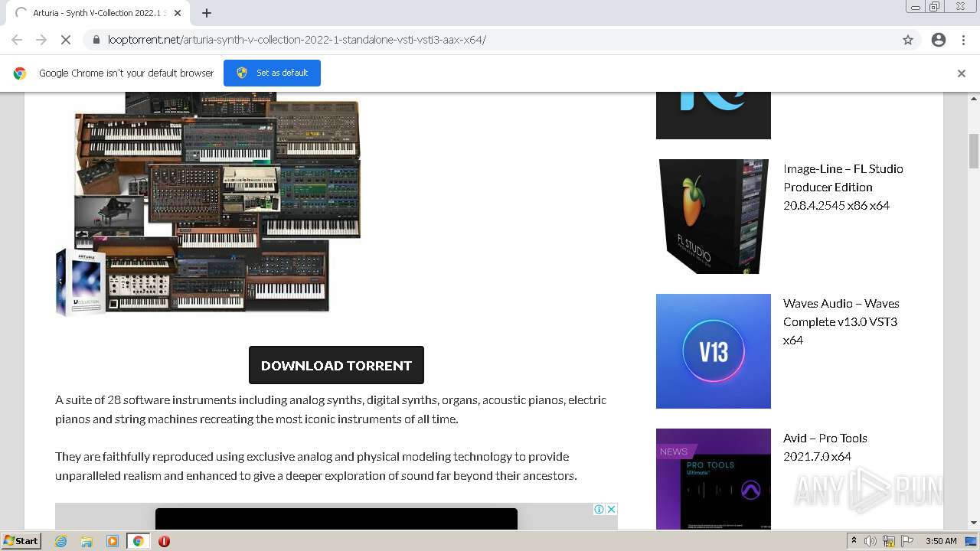Click the DOWNLOAD TORRENT button
The height and width of the screenshot is (551, 980).
click(x=336, y=365)
